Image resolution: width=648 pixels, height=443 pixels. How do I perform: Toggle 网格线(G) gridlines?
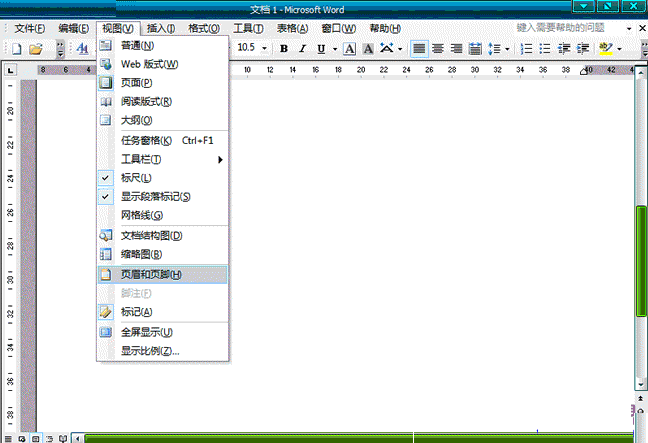(x=163, y=215)
